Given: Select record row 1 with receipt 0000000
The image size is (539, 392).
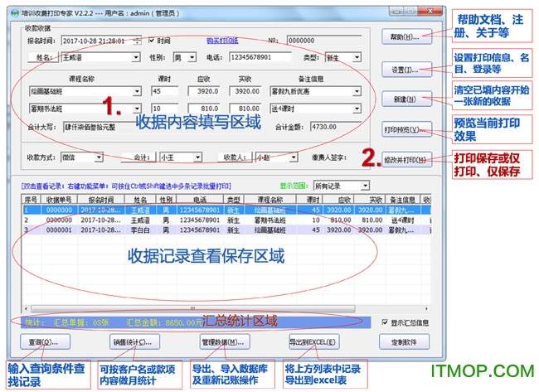Looking at the screenshot, I should (x=226, y=210).
